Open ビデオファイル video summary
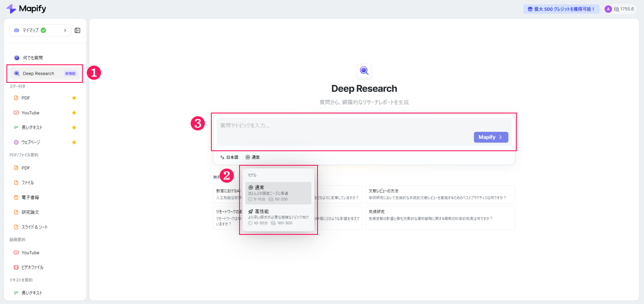Viewport: 644px width, 304px height. 32,267
